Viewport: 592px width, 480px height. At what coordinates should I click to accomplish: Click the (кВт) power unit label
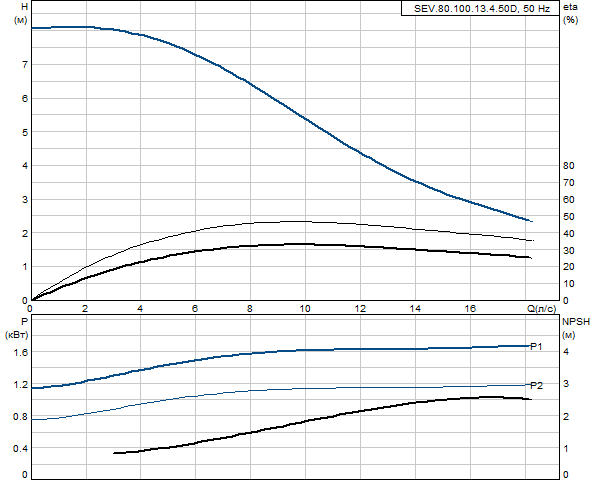coord(17,335)
